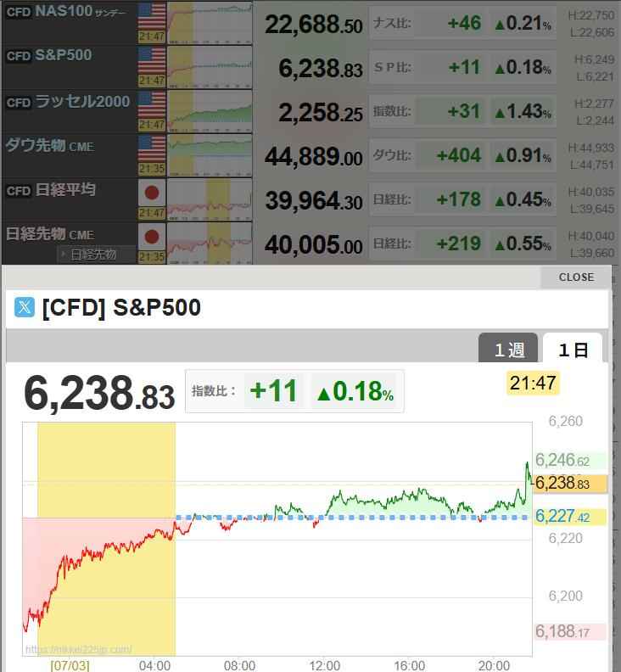Viewport: 621px width, 672px height.
Task: Open the 日経平均 mini chart thumbnail
Action: (210, 199)
